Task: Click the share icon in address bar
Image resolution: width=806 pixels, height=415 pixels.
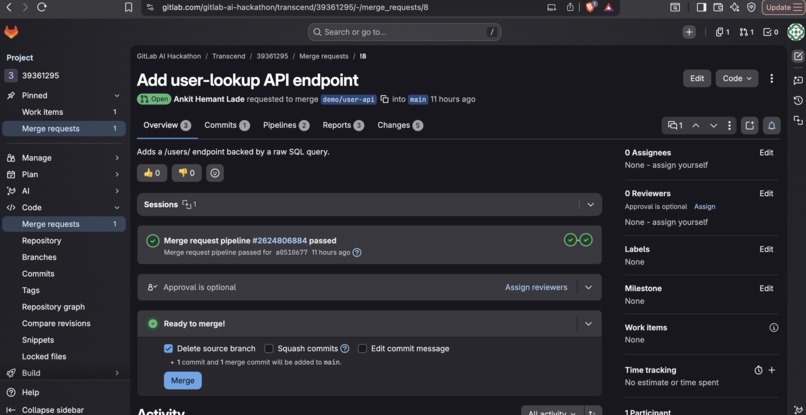Action: coord(570,7)
